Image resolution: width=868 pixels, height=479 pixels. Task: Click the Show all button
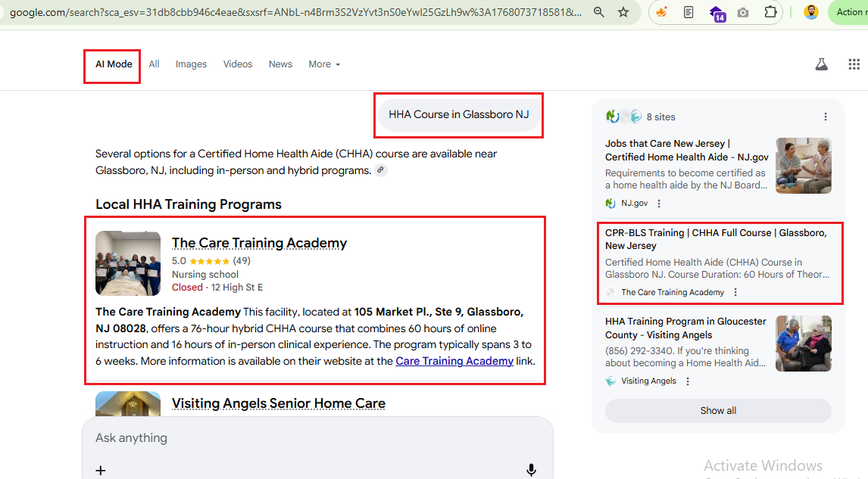718,410
